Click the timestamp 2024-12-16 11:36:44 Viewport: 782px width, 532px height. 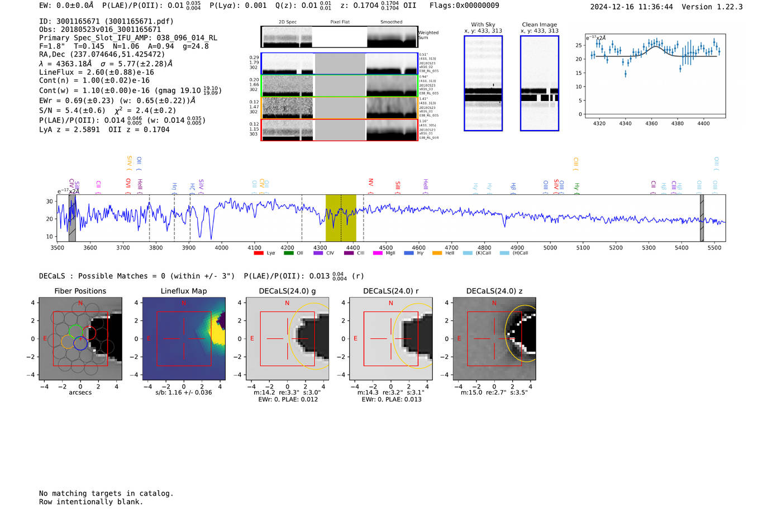coord(632,7)
